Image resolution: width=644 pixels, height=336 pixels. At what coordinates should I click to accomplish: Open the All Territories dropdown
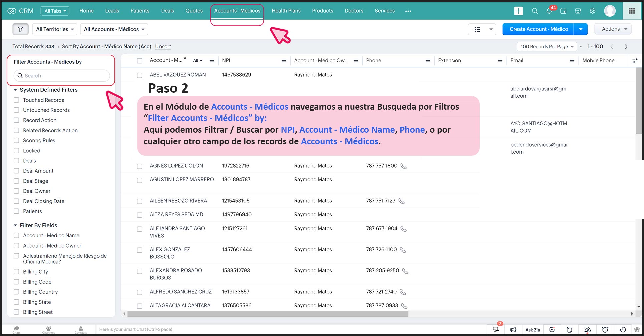click(x=55, y=29)
